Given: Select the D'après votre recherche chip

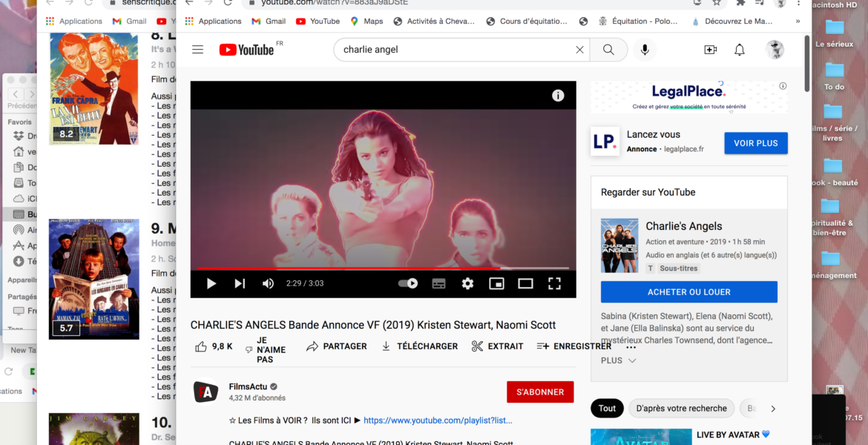Looking at the screenshot, I should pyautogui.click(x=682, y=409).
